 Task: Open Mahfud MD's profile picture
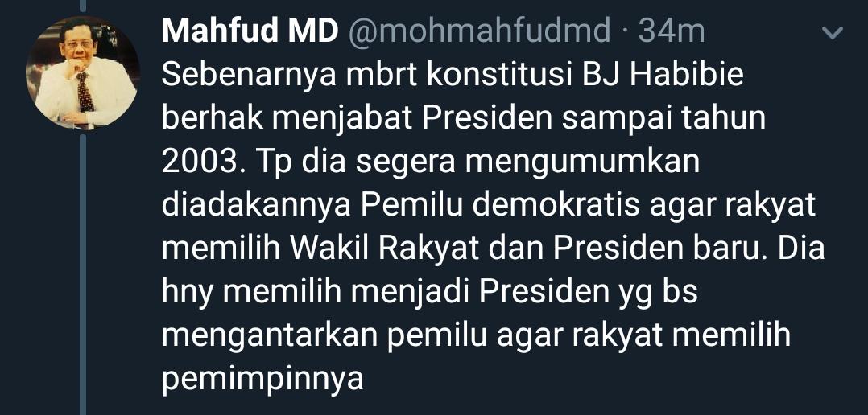tap(83, 73)
